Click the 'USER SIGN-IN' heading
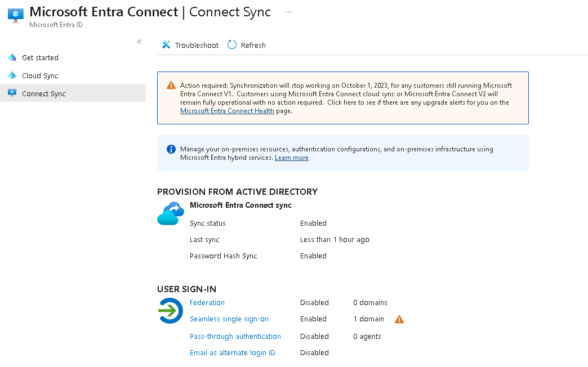The width and height of the screenshot is (588, 367). pyautogui.click(x=187, y=289)
